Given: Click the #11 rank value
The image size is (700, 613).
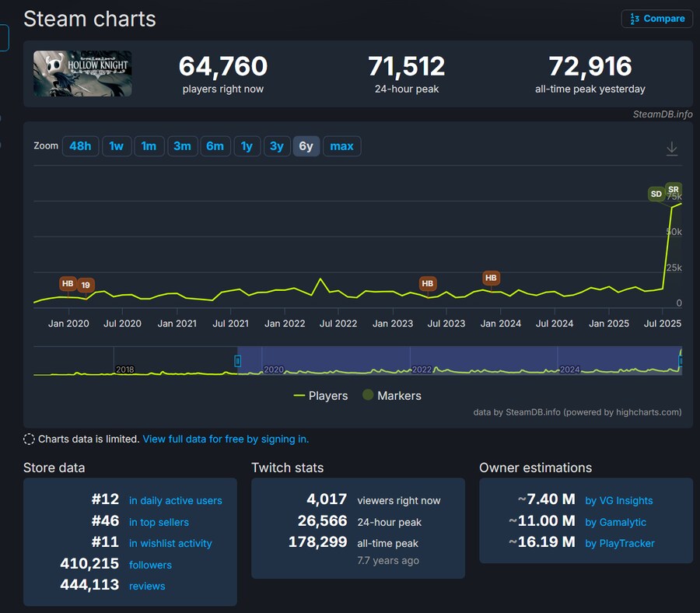Looking at the screenshot, I should (x=105, y=542).
